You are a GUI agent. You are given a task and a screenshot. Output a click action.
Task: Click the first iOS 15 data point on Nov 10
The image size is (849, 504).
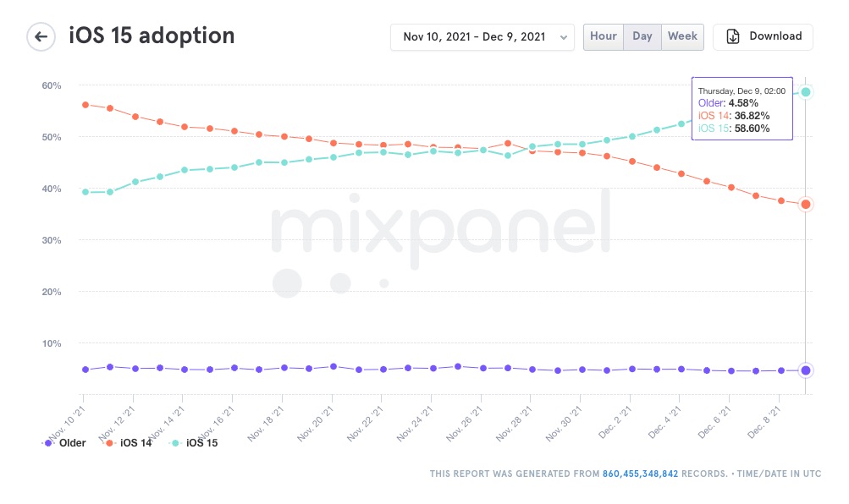(x=85, y=192)
